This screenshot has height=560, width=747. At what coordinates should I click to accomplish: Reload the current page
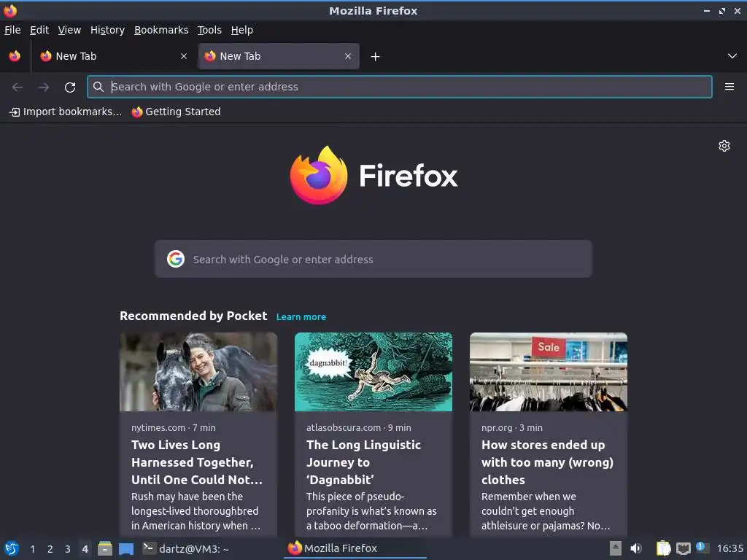tap(70, 87)
